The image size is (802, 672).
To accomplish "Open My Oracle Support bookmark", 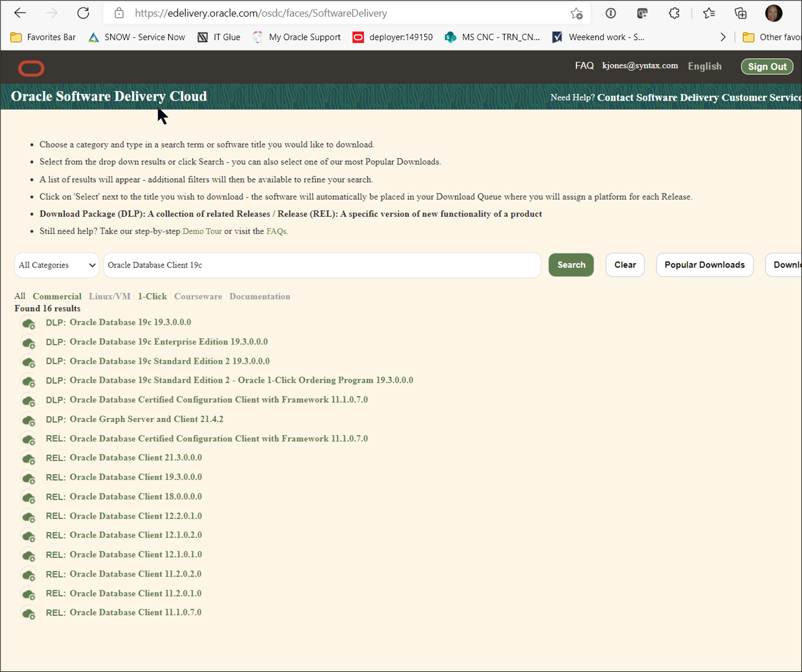I will click(297, 37).
